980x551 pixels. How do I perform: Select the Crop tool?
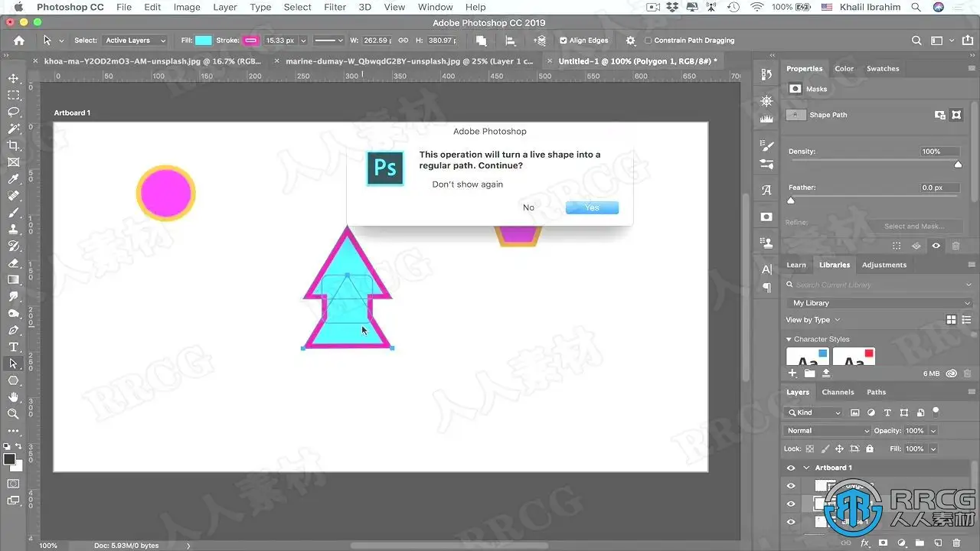tap(13, 145)
